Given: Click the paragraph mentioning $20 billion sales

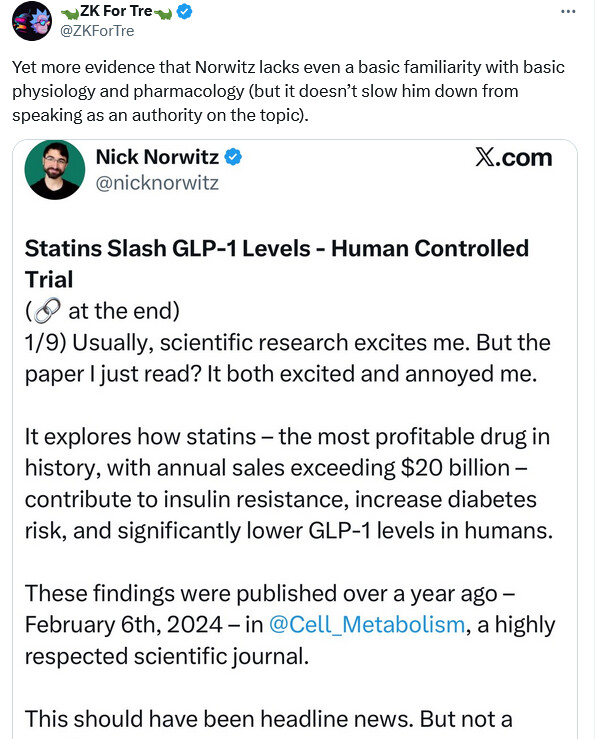Looking at the screenshot, I should click(x=289, y=484).
